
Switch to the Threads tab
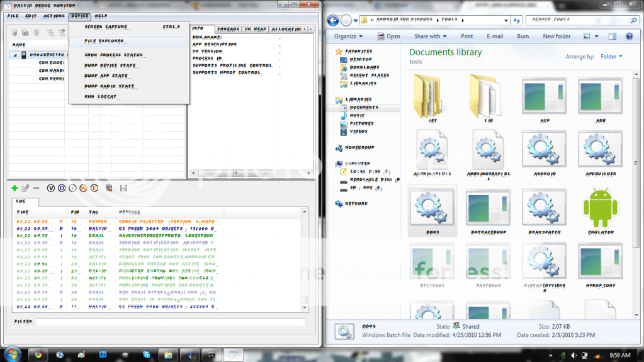[228, 29]
